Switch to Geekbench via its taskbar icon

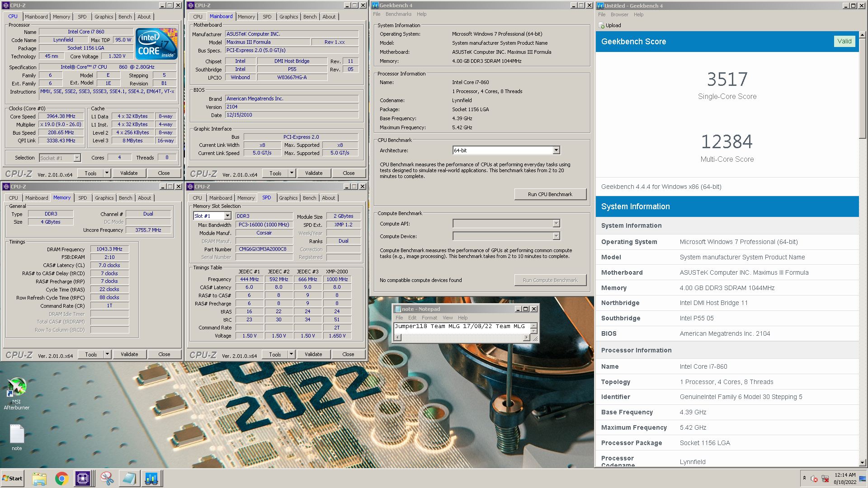(151, 479)
